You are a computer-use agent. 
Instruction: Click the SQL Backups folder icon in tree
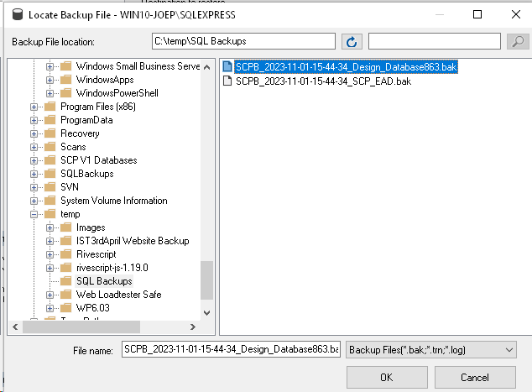pyautogui.click(x=65, y=281)
